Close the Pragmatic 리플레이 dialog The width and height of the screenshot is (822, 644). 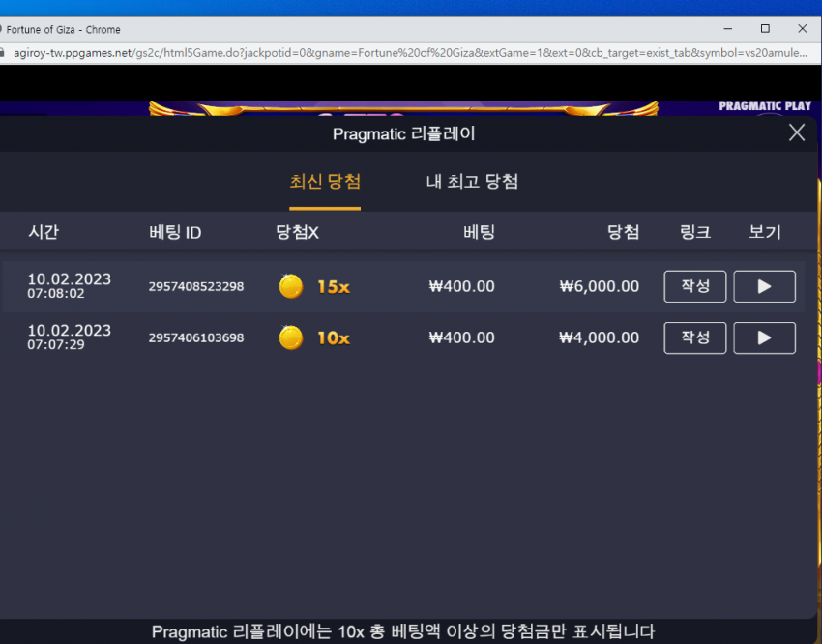pos(796,132)
